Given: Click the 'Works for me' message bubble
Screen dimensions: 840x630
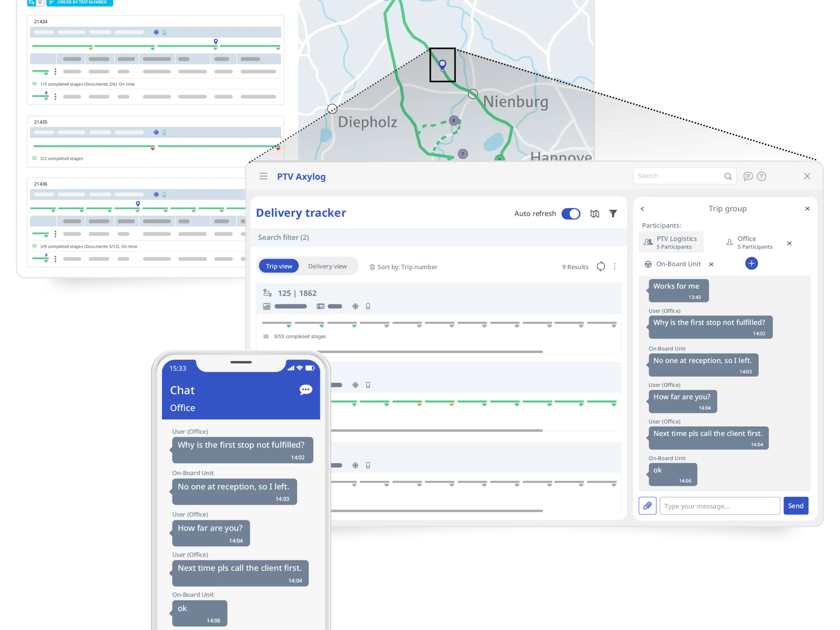Looking at the screenshot, I should click(678, 291).
